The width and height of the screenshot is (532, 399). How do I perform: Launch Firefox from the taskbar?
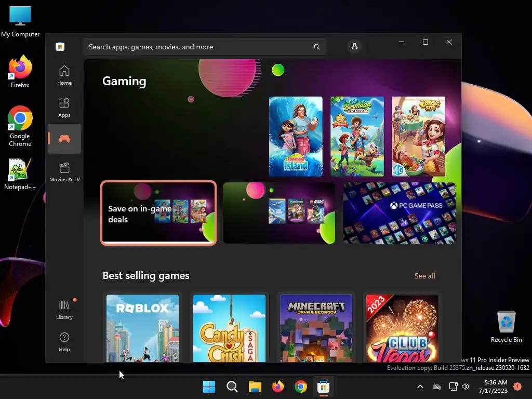tap(278, 387)
